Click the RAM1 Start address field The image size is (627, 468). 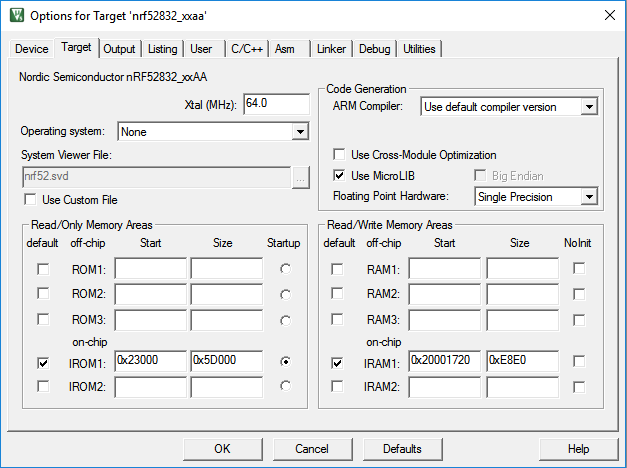[445, 268]
